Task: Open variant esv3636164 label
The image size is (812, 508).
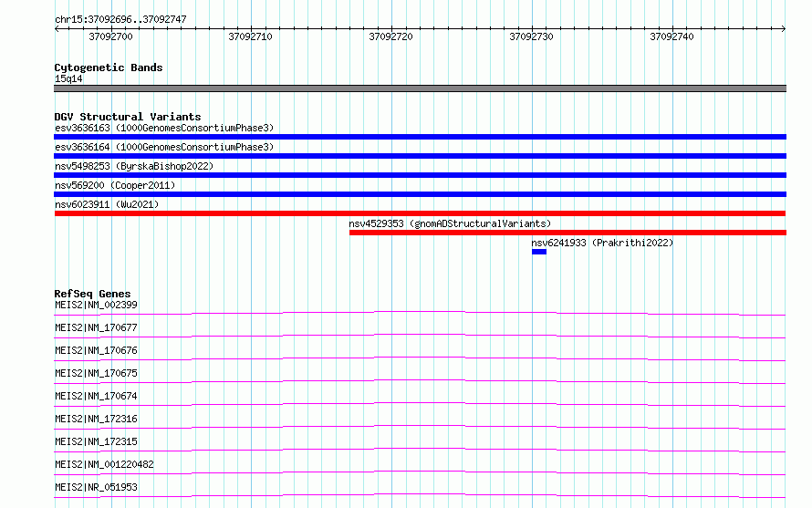Action: coord(164,147)
